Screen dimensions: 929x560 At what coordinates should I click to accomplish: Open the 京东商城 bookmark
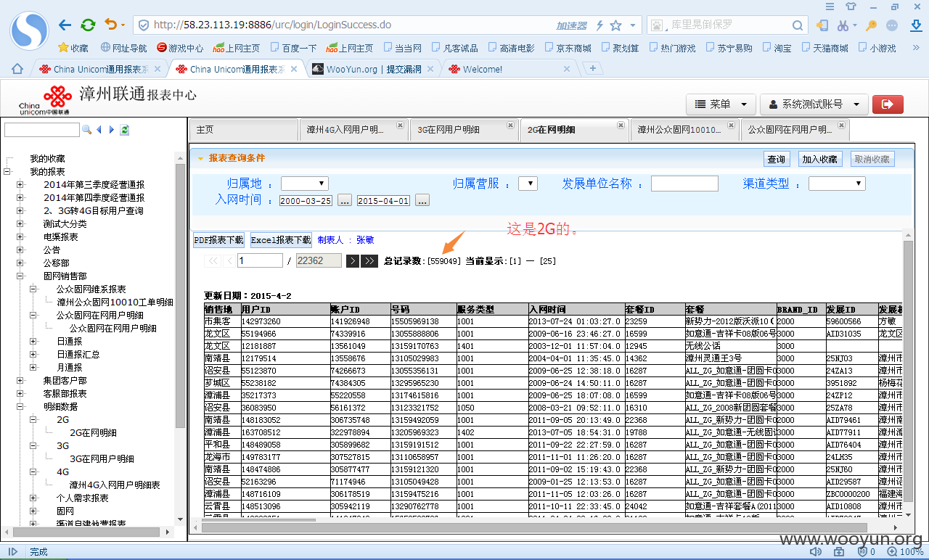pos(568,48)
